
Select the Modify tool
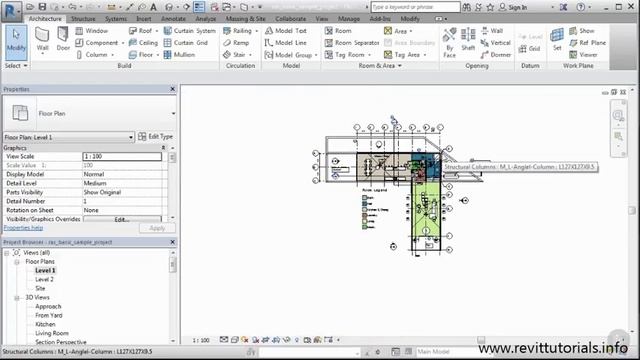click(16, 43)
